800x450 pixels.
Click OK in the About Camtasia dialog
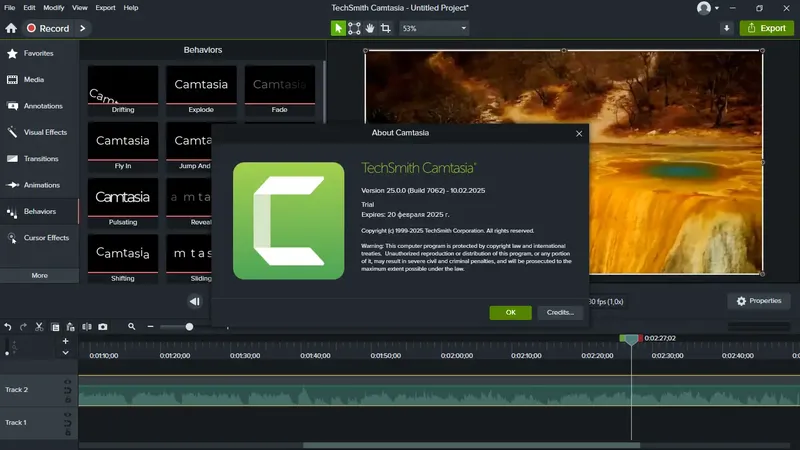pos(510,312)
